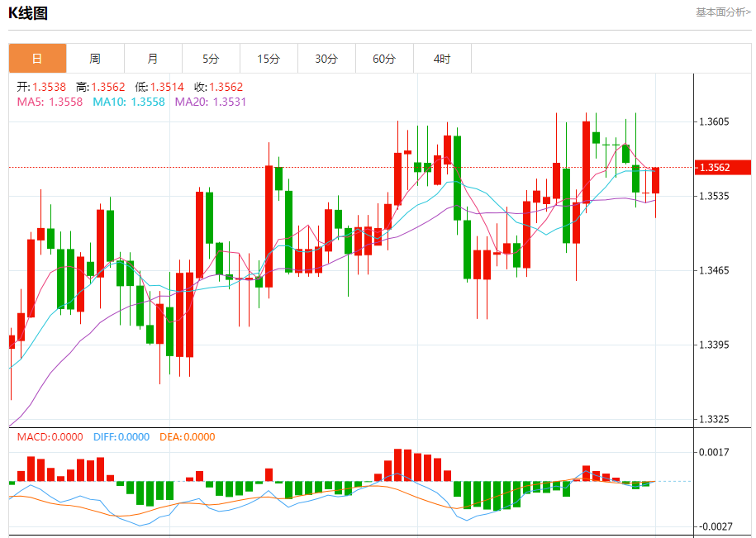Open the 基本面分析> link

coord(723,12)
